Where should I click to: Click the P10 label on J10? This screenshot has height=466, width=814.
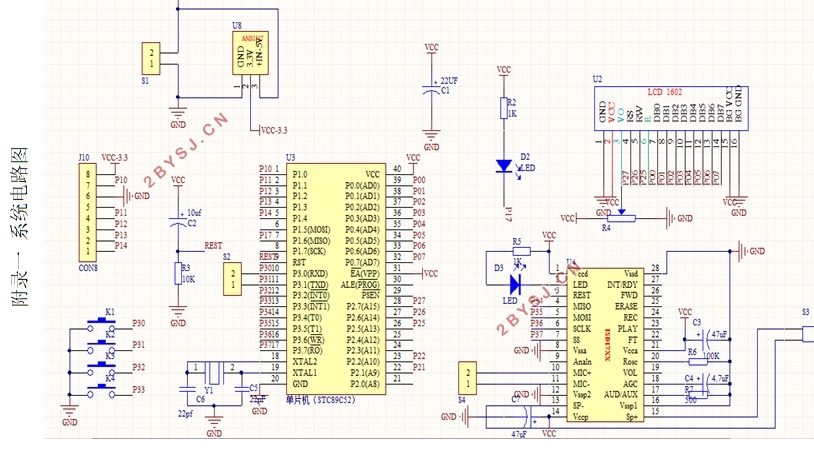(x=121, y=180)
